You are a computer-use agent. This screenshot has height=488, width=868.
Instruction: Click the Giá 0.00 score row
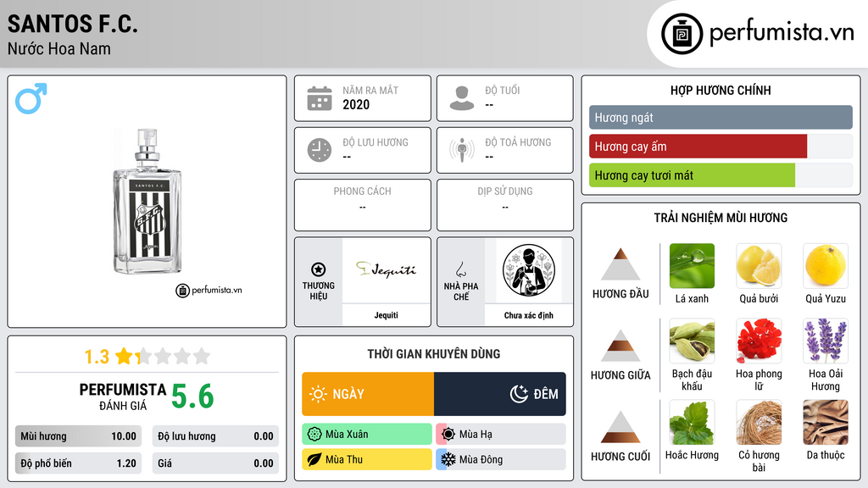pyautogui.click(x=215, y=463)
